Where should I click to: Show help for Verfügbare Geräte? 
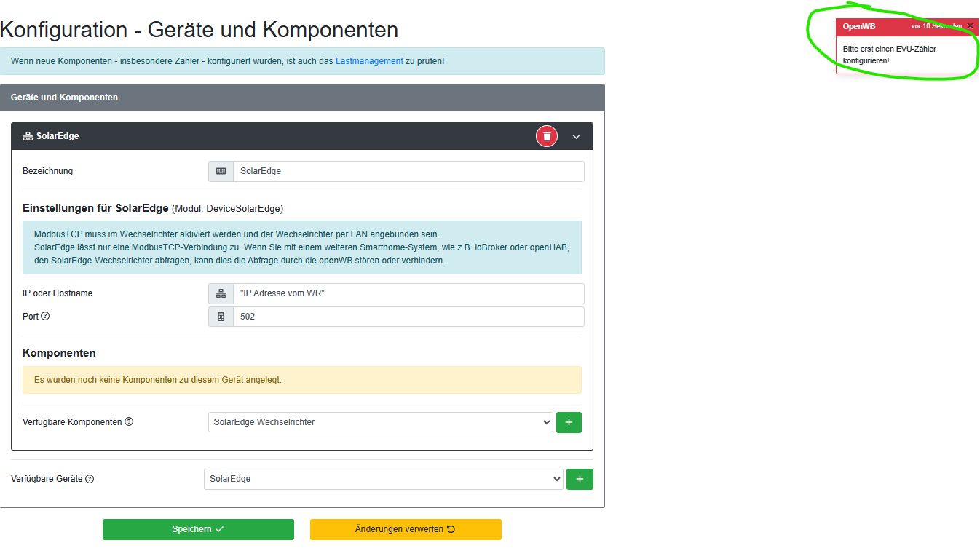click(x=90, y=479)
